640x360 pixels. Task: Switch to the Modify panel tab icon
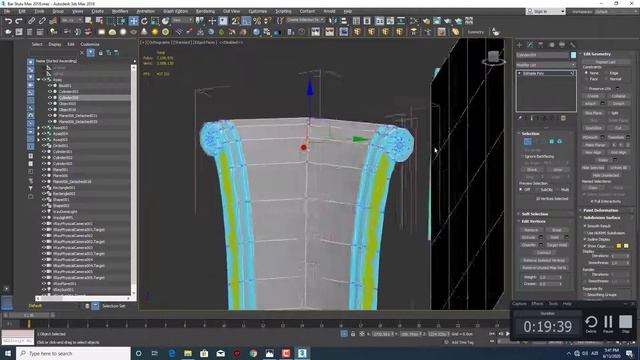(530, 44)
